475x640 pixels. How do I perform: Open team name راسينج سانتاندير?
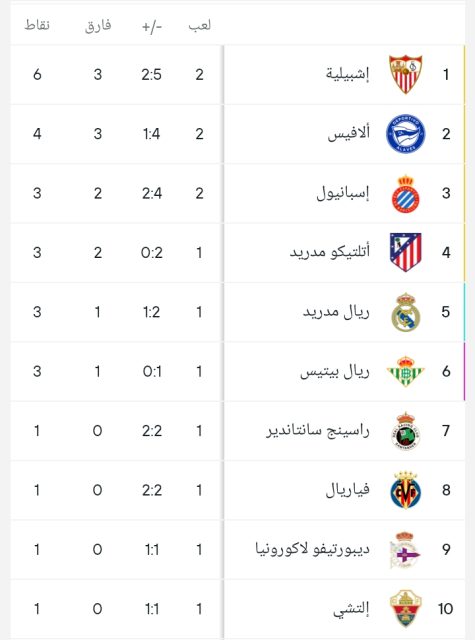(x=318, y=431)
